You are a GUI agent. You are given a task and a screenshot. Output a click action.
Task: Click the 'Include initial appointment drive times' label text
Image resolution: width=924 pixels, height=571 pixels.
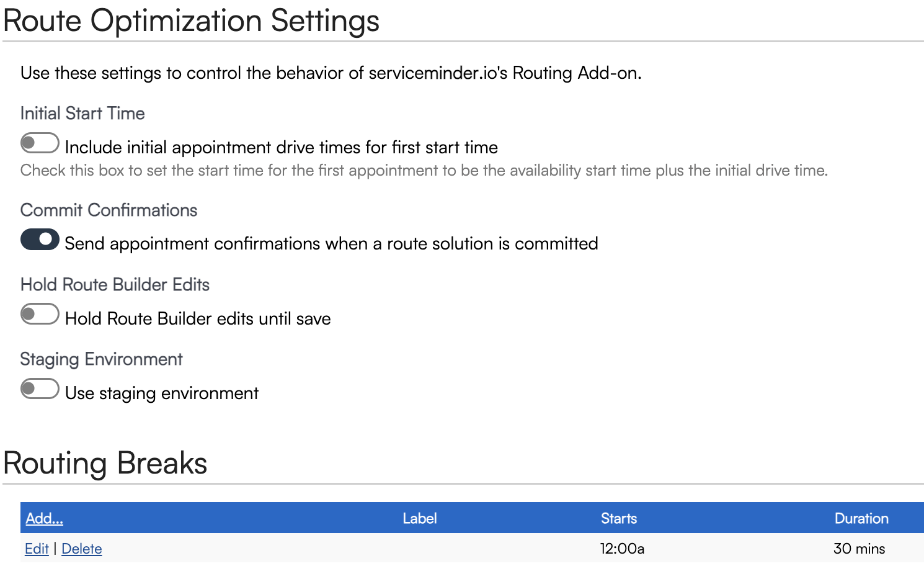coord(281,147)
